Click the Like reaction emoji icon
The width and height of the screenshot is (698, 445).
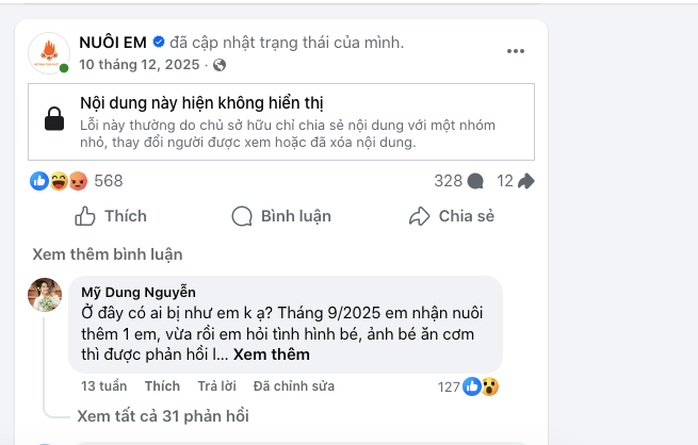[39, 181]
